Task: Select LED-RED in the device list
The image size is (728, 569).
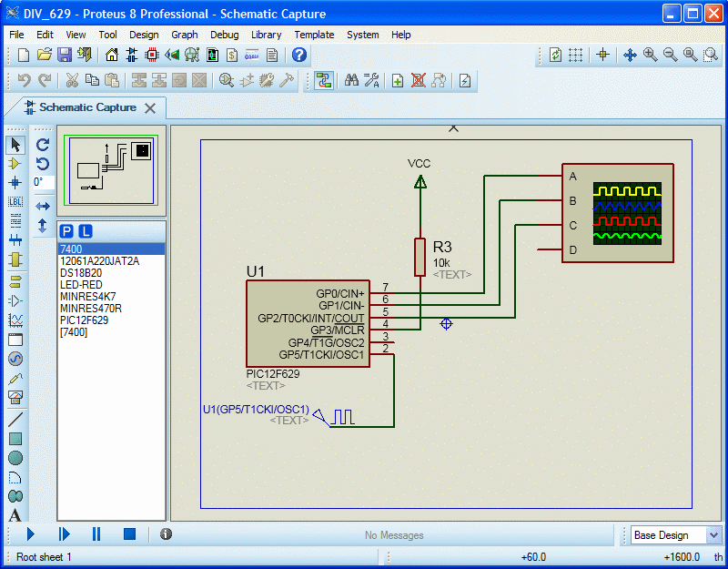Action: click(x=111, y=285)
